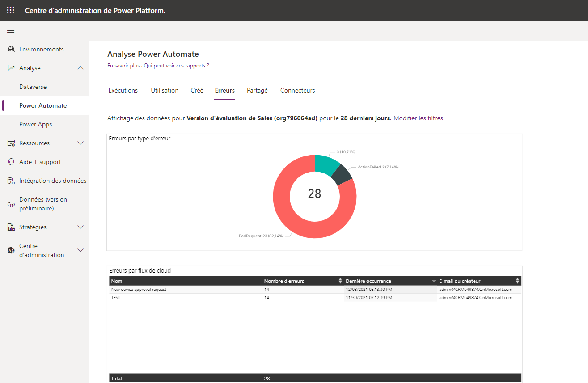Click the BadRequest 23 (82,14%) label

point(261,236)
